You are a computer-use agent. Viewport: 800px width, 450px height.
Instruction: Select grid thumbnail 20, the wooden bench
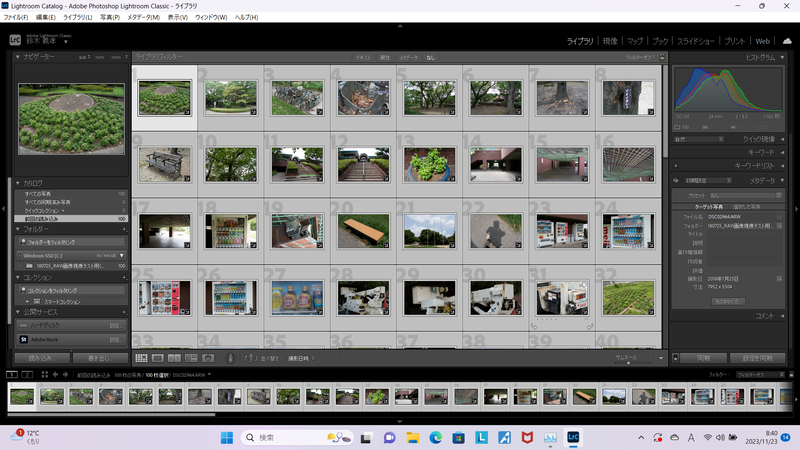click(363, 231)
